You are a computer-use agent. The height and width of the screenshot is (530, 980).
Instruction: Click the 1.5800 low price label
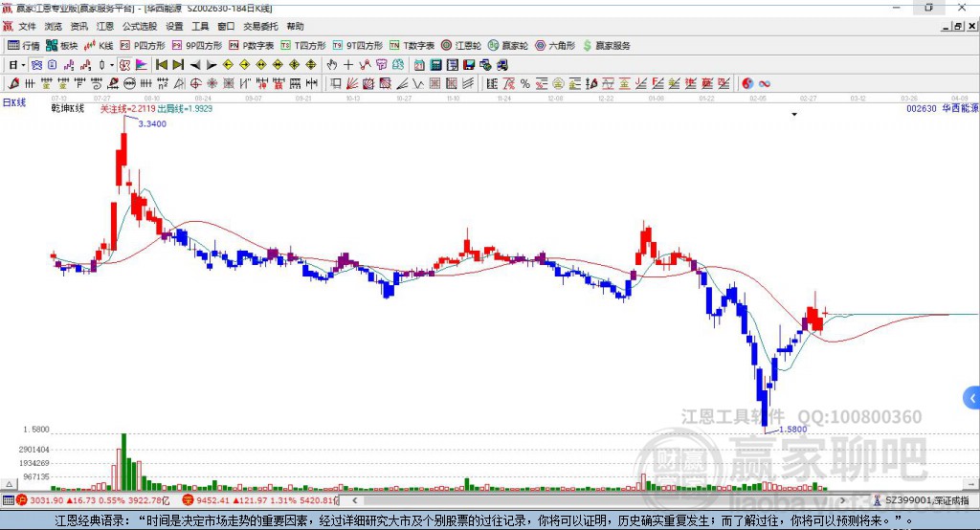pyautogui.click(x=793, y=430)
